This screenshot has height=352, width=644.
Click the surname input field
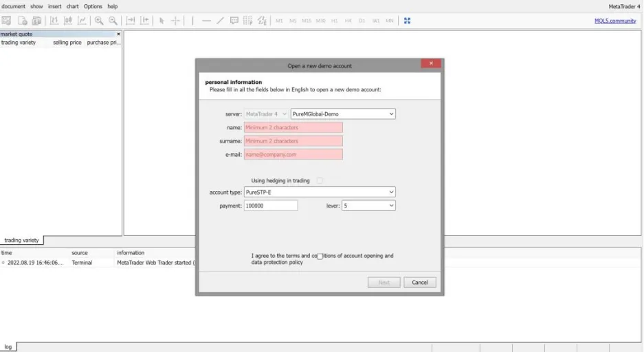(293, 141)
